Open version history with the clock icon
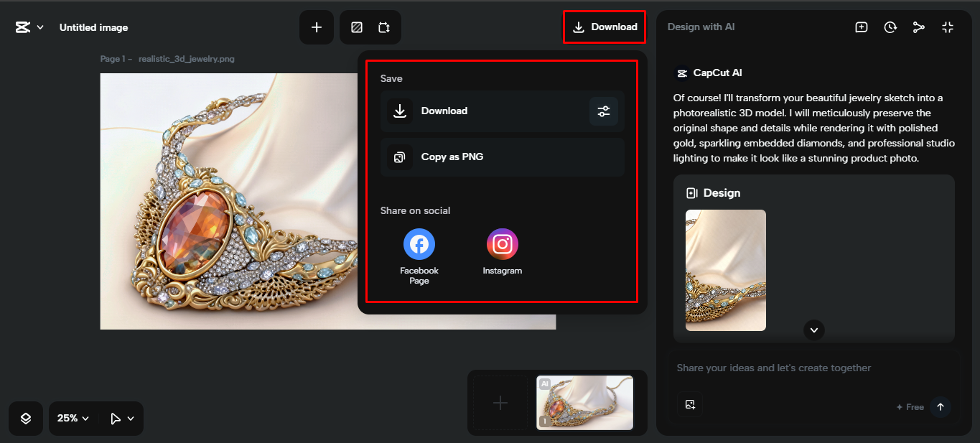This screenshot has height=443, width=980. 890,27
